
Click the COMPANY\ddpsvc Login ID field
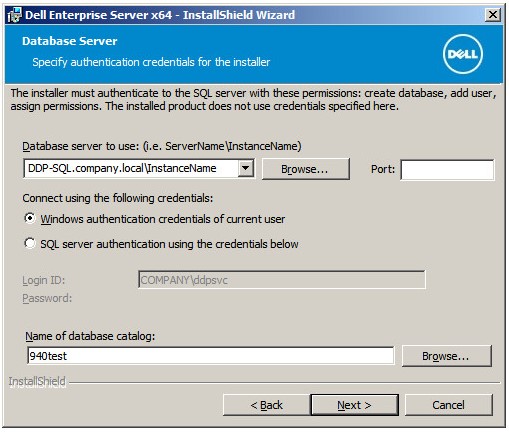click(282, 280)
